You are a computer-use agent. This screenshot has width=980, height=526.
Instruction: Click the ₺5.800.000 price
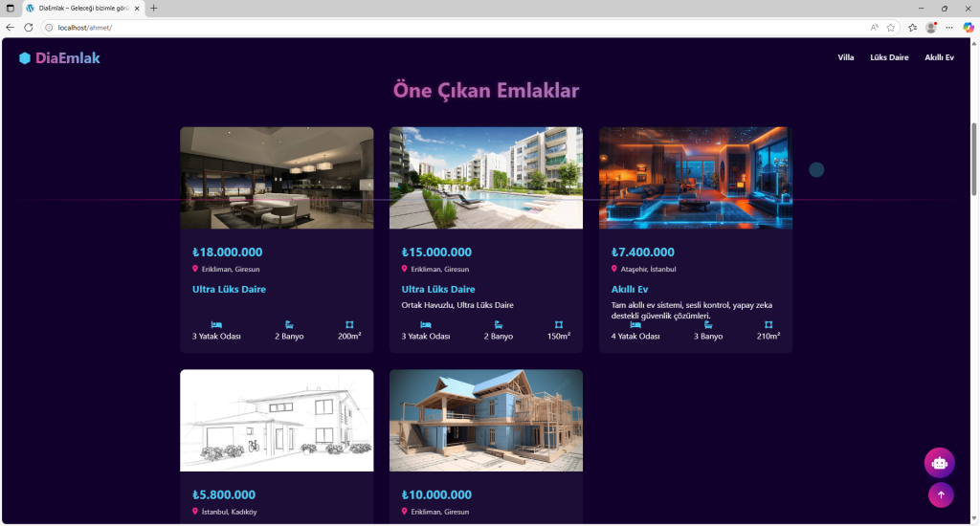pos(224,494)
